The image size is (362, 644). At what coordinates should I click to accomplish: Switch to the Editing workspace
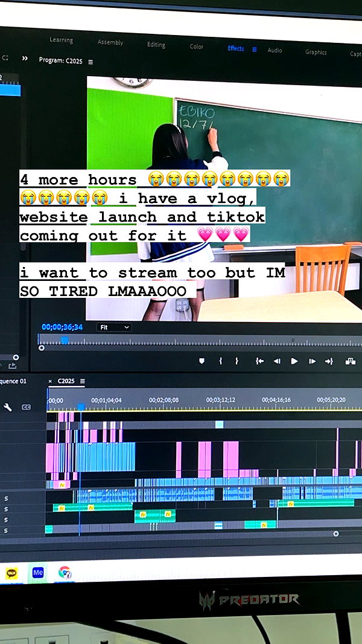(x=156, y=44)
